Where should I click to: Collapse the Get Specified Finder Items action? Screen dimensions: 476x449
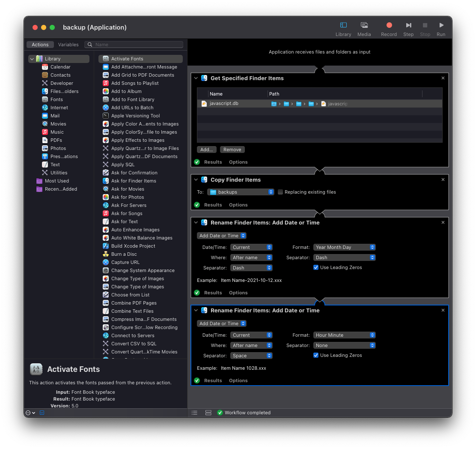[x=196, y=78]
